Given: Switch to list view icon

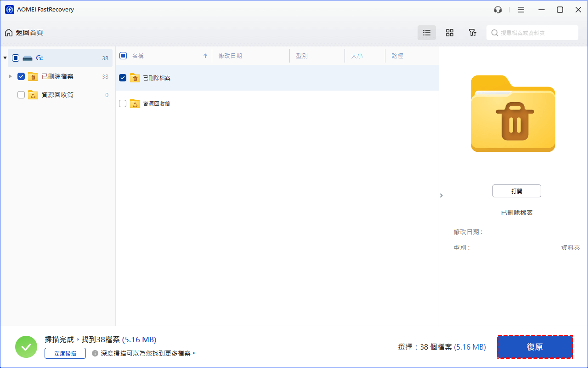Looking at the screenshot, I should [427, 33].
